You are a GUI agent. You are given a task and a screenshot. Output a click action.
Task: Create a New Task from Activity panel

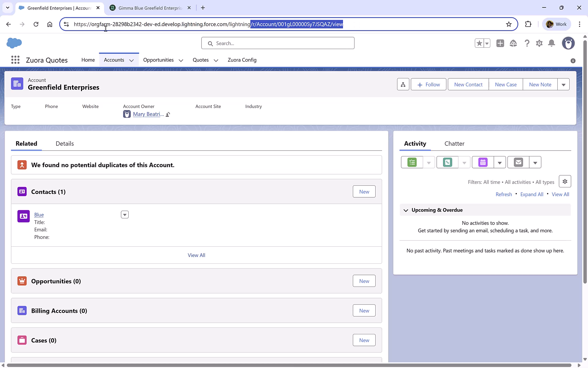(411, 162)
